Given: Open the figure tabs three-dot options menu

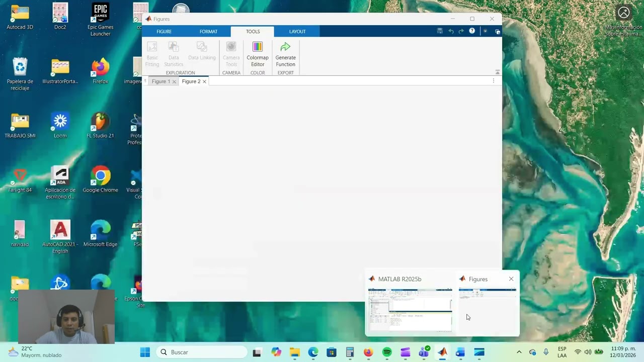Looking at the screenshot, I should pos(493,81).
